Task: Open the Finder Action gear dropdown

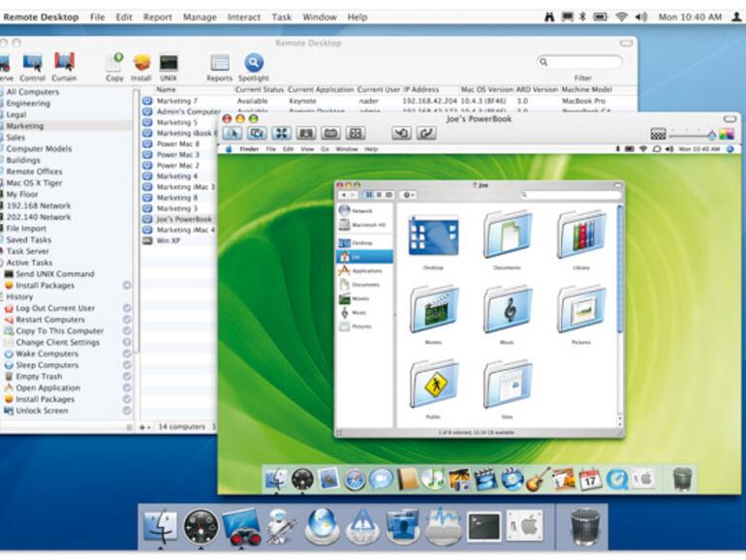Action: [408, 195]
